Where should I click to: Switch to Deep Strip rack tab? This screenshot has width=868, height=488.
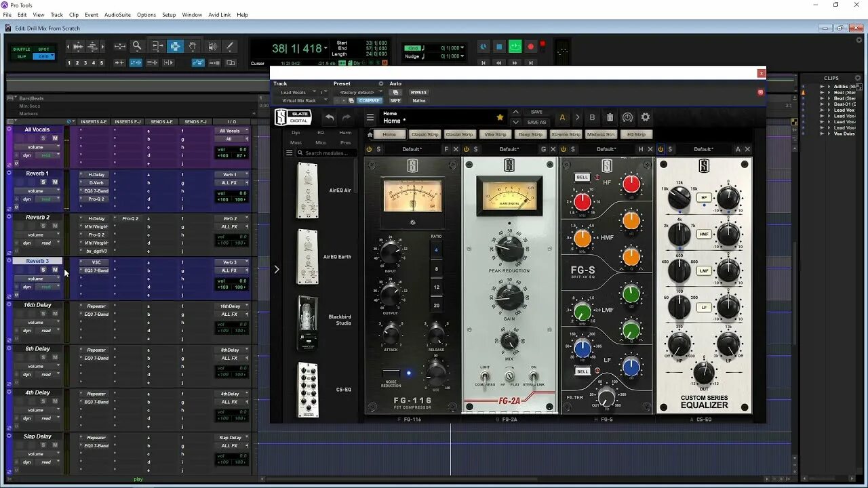tap(530, 134)
